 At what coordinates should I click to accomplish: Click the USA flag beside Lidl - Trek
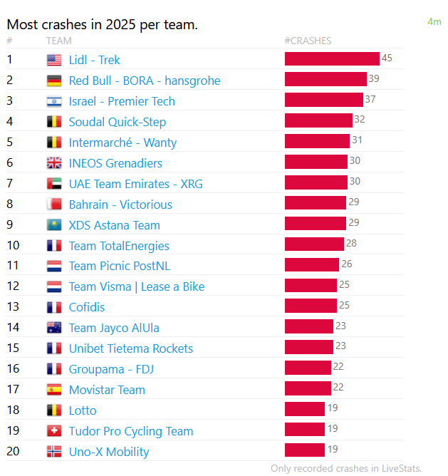(x=54, y=60)
